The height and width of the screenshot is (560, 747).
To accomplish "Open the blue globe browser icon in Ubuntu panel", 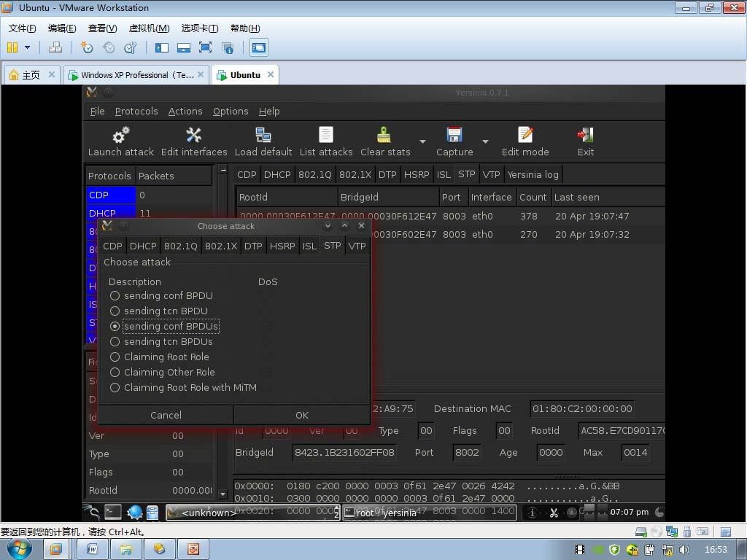I will tap(134, 513).
